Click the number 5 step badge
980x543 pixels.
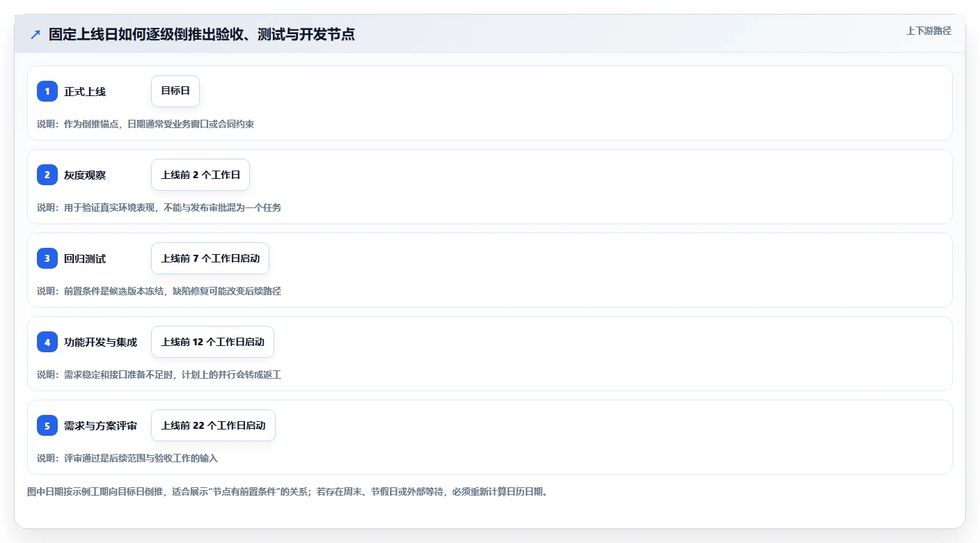pos(47,425)
